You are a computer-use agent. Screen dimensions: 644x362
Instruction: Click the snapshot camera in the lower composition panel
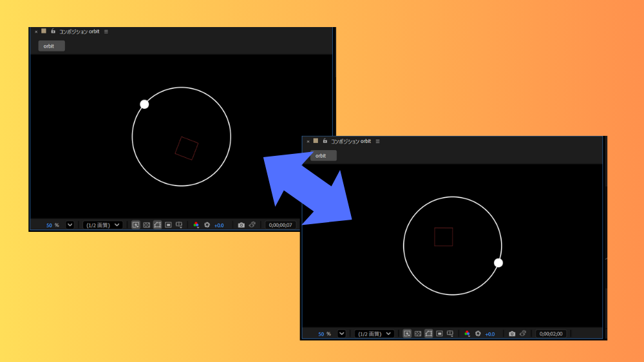click(x=512, y=334)
